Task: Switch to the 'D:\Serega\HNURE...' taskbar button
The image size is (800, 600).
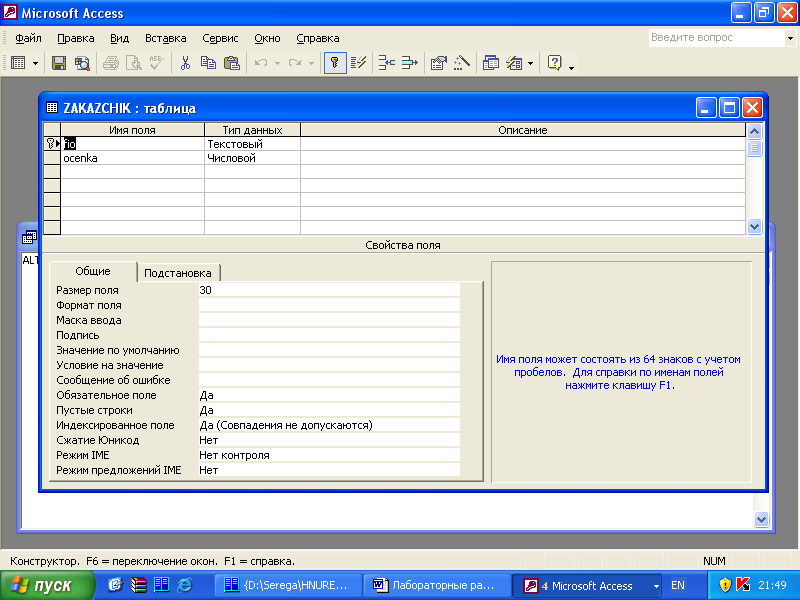Action: point(289,585)
